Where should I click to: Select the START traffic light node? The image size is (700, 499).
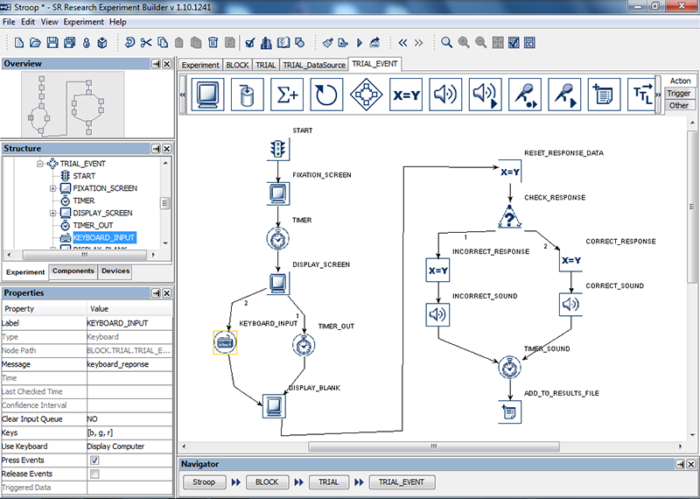(x=279, y=149)
